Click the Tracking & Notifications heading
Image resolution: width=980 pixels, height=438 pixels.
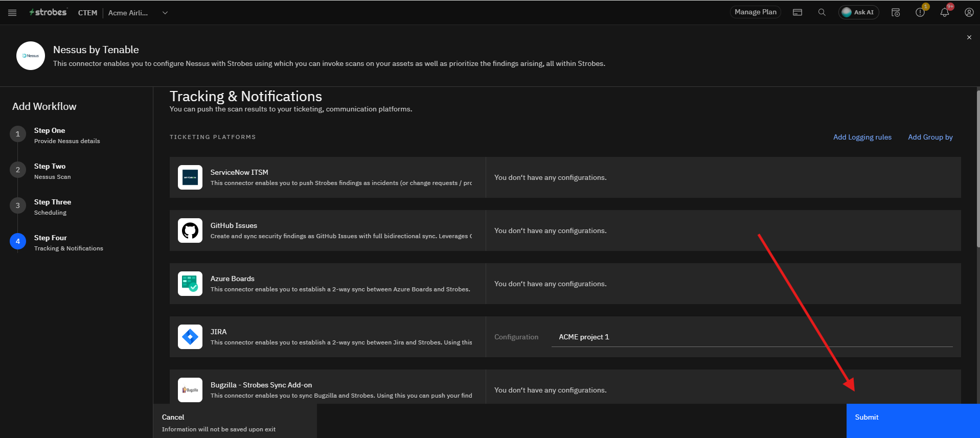click(246, 96)
